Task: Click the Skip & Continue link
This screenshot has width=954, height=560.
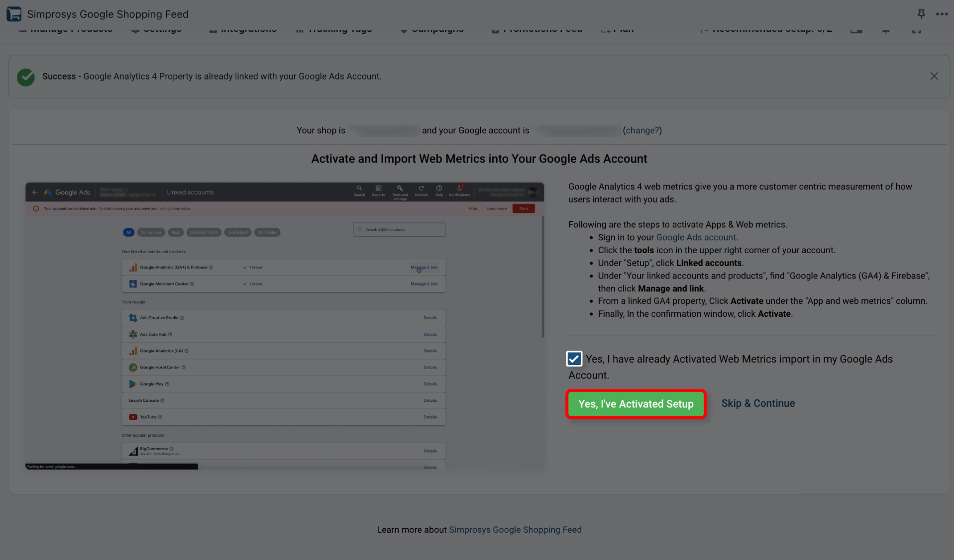Action: tap(758, 403)
